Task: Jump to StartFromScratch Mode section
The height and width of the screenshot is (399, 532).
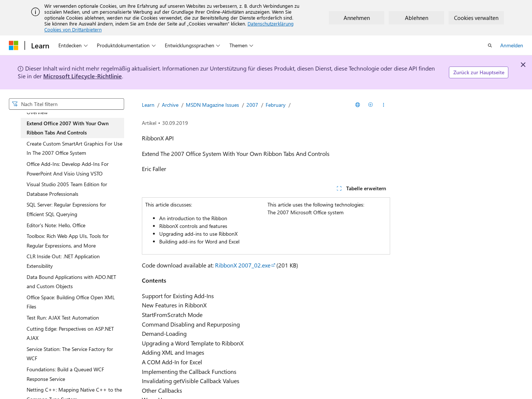Action: click(x=172, y=315)
